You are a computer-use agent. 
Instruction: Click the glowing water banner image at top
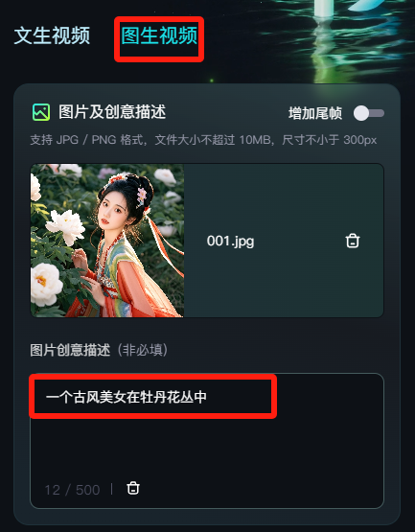(x=334, y=39)
